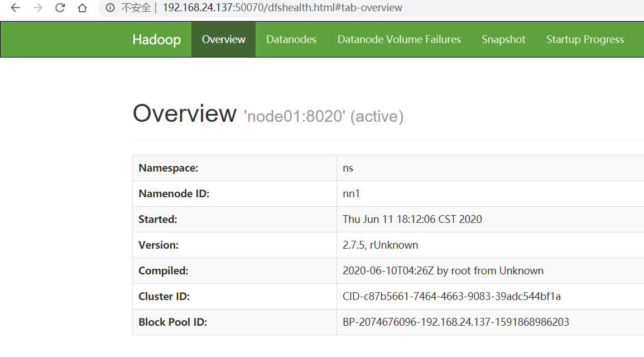This screenshot has width=644, height=357.
Task: View site info via the not-secure icon
Action: tap(110, 8)
